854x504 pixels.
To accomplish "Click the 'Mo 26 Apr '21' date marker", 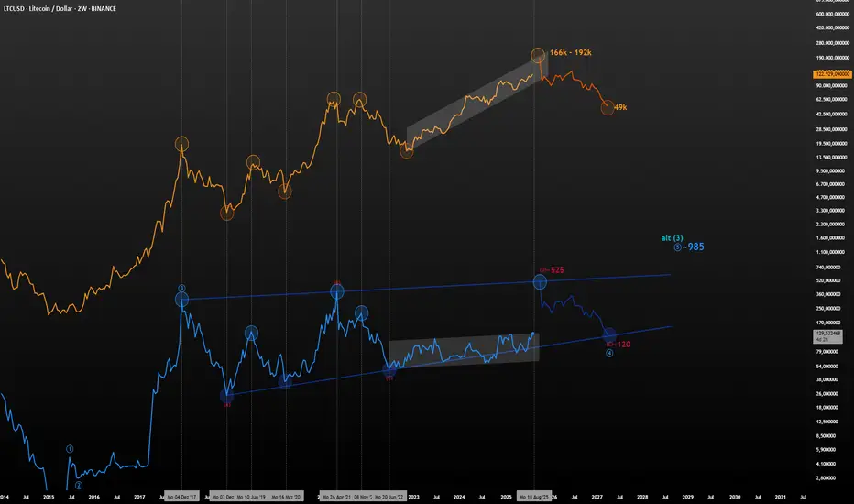I will (336, 497).
